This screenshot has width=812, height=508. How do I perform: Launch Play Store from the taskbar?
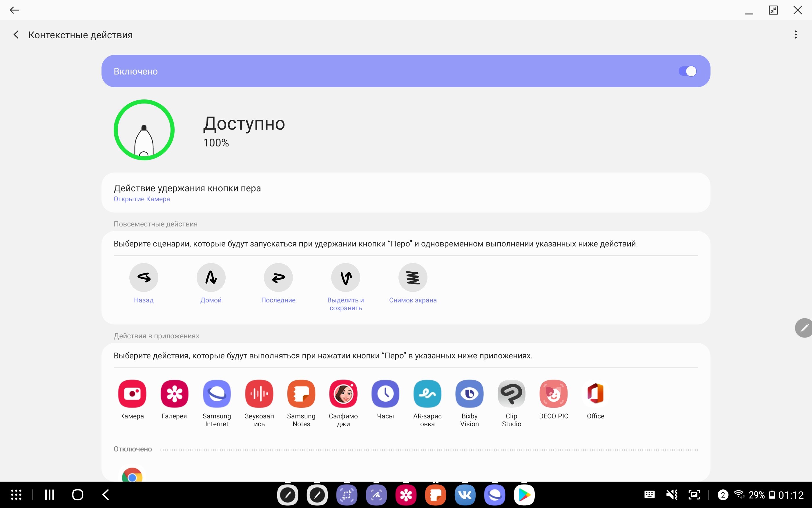(x=524, y=495)
